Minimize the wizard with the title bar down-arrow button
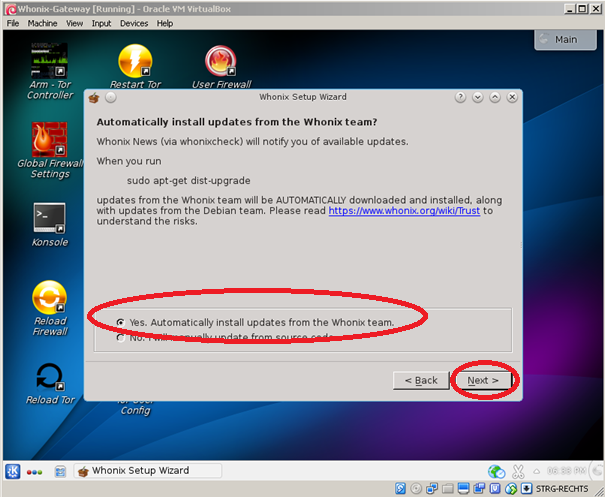606x497 pixels. tap(478, 97)
